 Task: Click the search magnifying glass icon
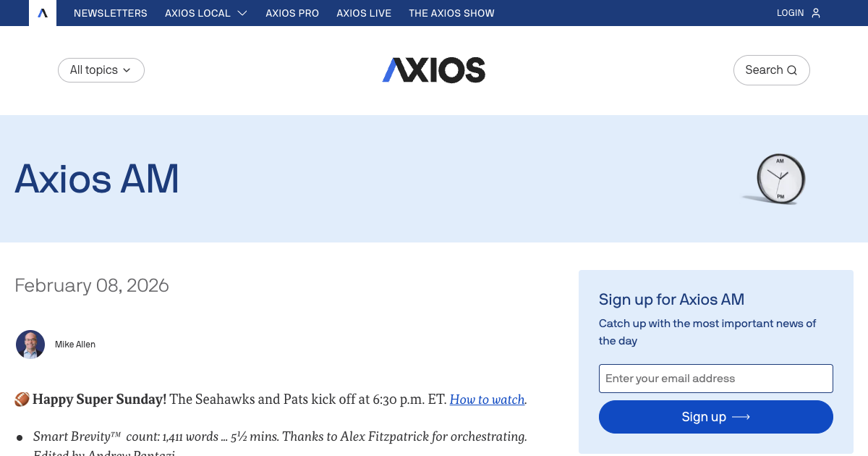(x=792, y=70)
